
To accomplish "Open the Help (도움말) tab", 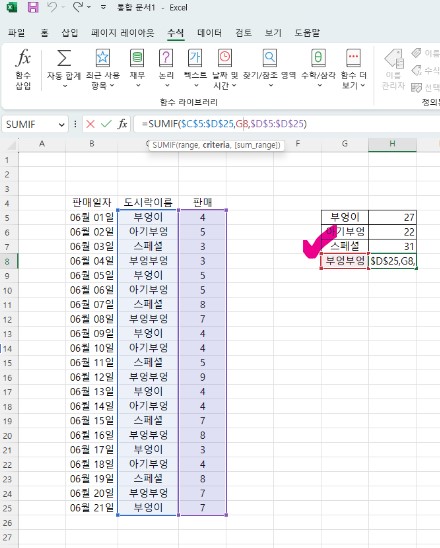I will (307, 33).
